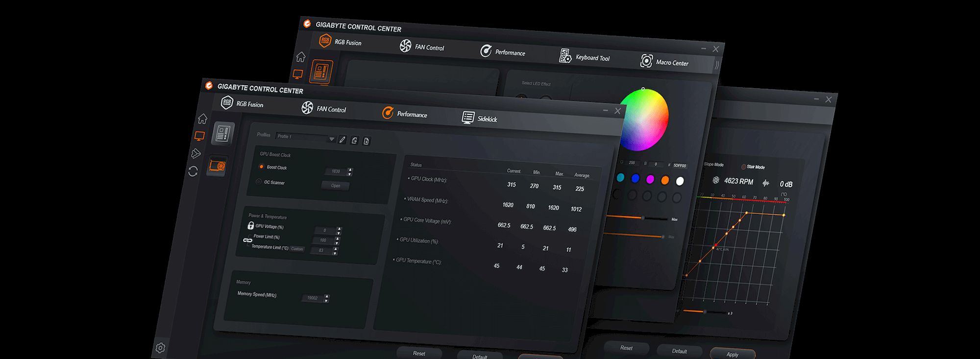Select the orange monitor icon in the front window sidebar
The width and height of the screenshot is (980, 359).
(199, 136)
